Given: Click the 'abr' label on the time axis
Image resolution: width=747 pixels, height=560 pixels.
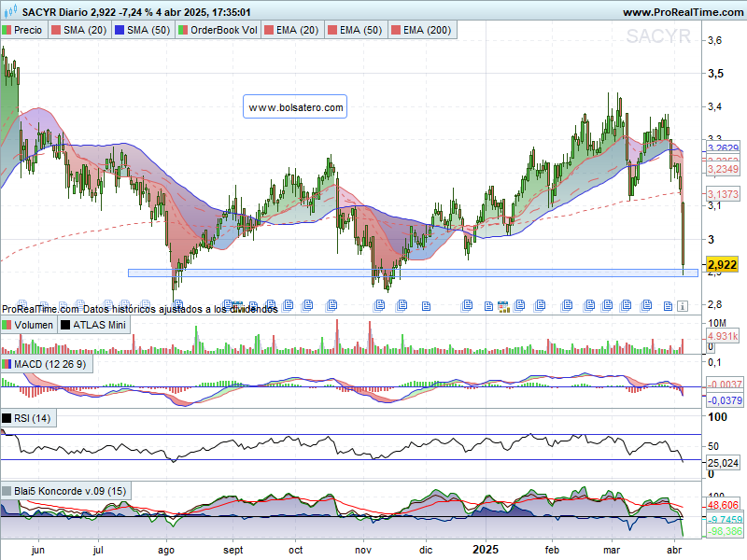Looking at the screenshot, I should click(x=673, y=550).
